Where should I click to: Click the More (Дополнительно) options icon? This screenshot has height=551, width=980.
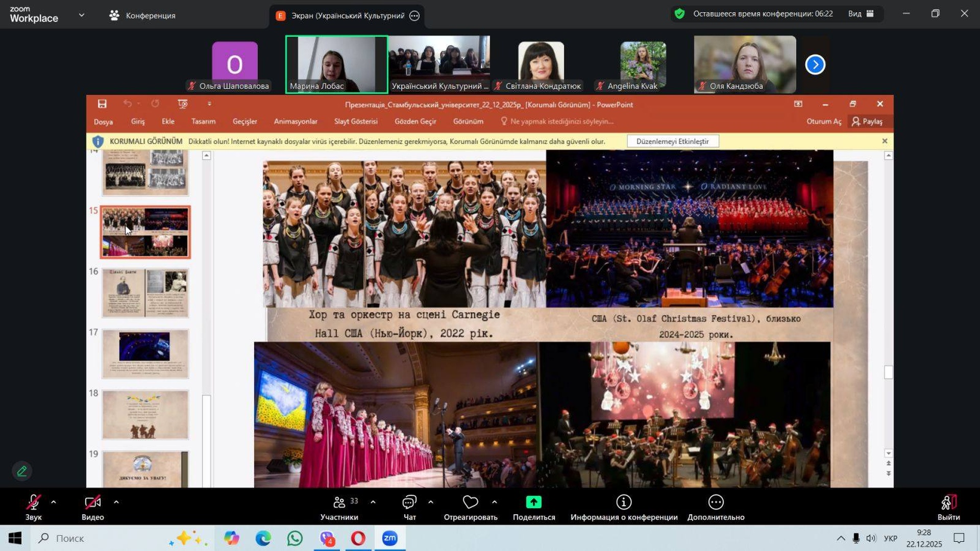click(x=716, y=503)
